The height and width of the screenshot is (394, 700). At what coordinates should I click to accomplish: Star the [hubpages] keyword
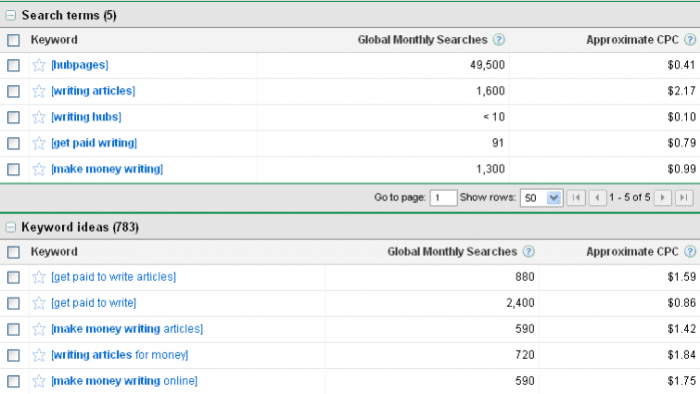39,65
